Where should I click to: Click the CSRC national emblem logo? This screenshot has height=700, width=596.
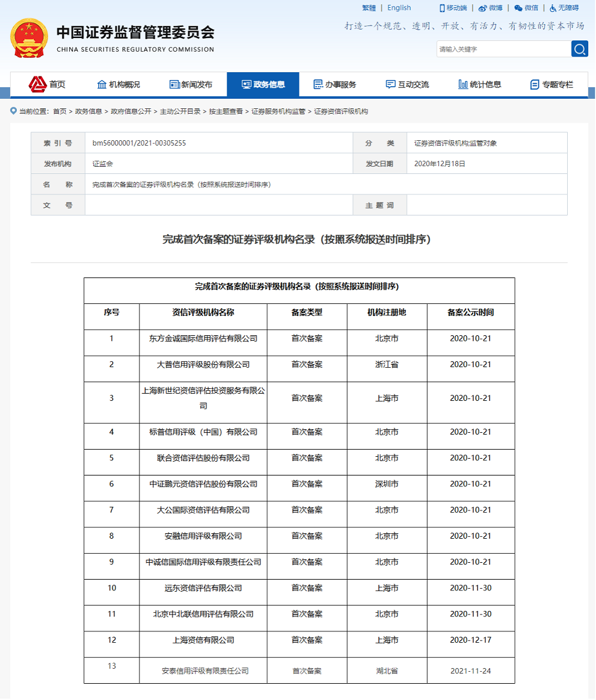tap(29, 38)
